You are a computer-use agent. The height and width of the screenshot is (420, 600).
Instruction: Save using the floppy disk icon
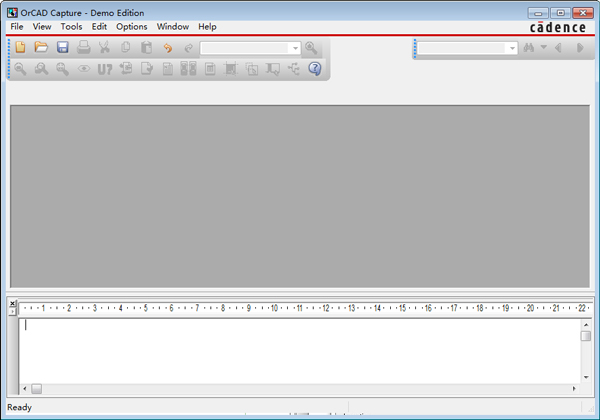pos(62,48)
